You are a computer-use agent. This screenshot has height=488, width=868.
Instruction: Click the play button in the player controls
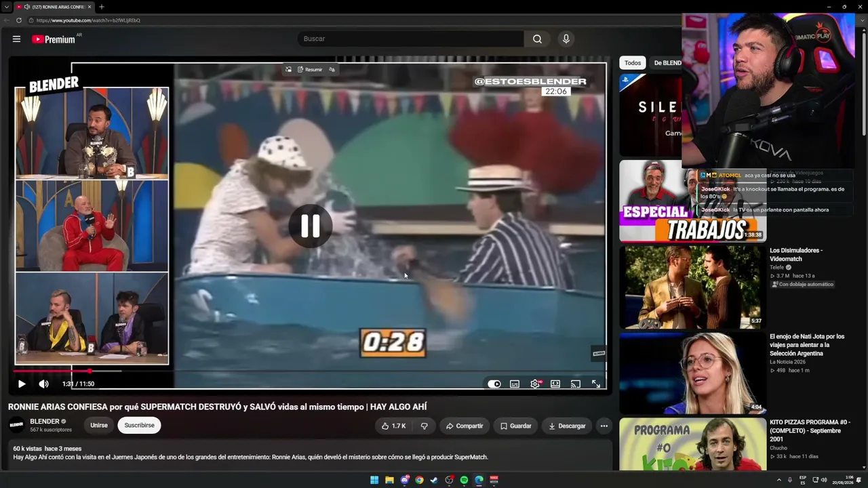(22, 384)
